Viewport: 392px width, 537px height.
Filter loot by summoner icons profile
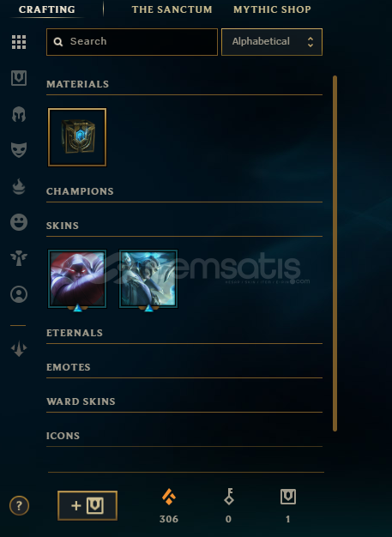tap(19, 294)
